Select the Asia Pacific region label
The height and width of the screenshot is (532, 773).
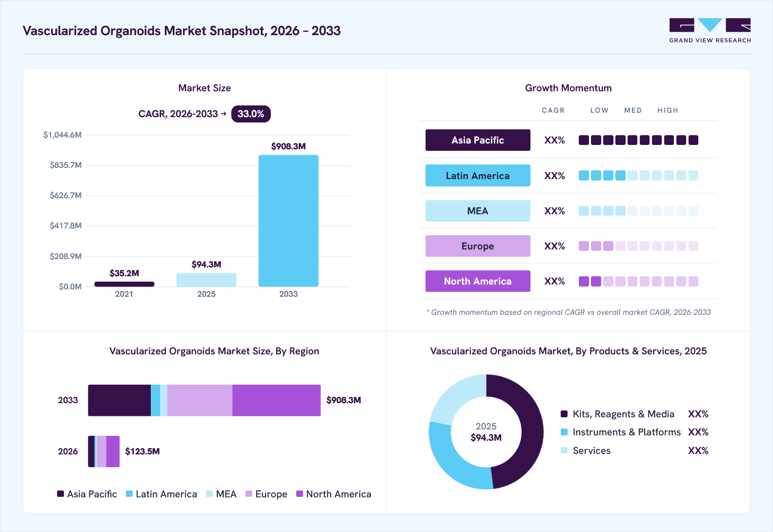(x=478, y=140)
